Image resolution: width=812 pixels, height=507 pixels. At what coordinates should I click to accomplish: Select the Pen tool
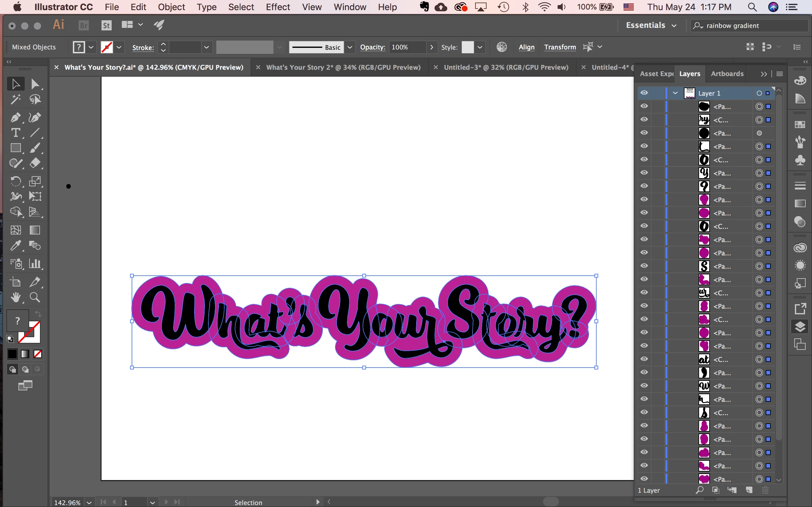(16, 117)
